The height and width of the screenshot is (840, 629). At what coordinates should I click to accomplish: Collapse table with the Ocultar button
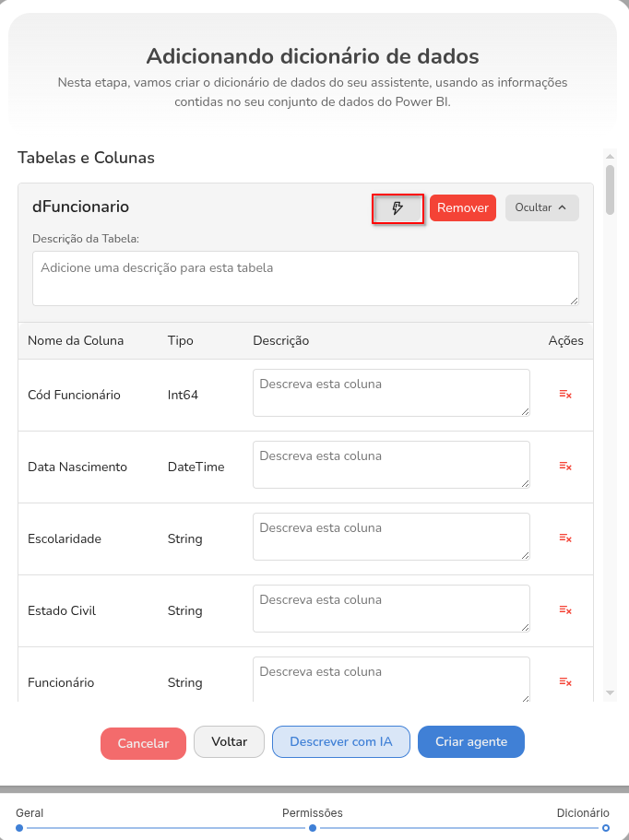click(x=541, y=208)
